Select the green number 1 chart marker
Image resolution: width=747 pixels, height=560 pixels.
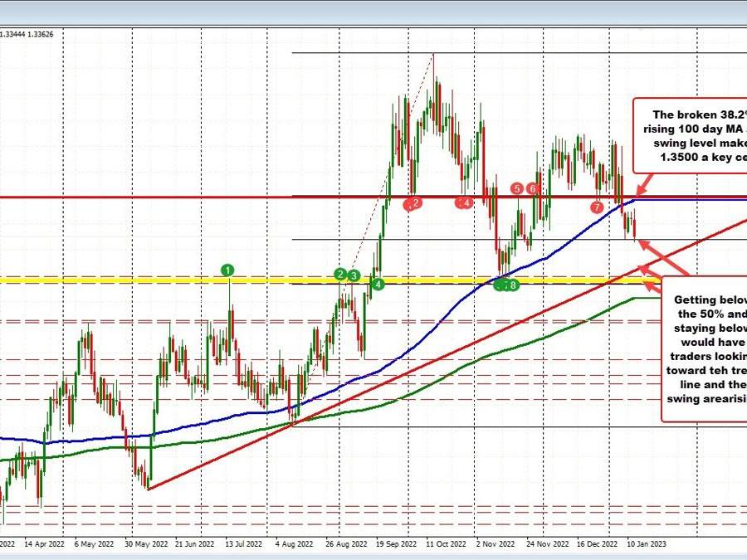[227, 269]
